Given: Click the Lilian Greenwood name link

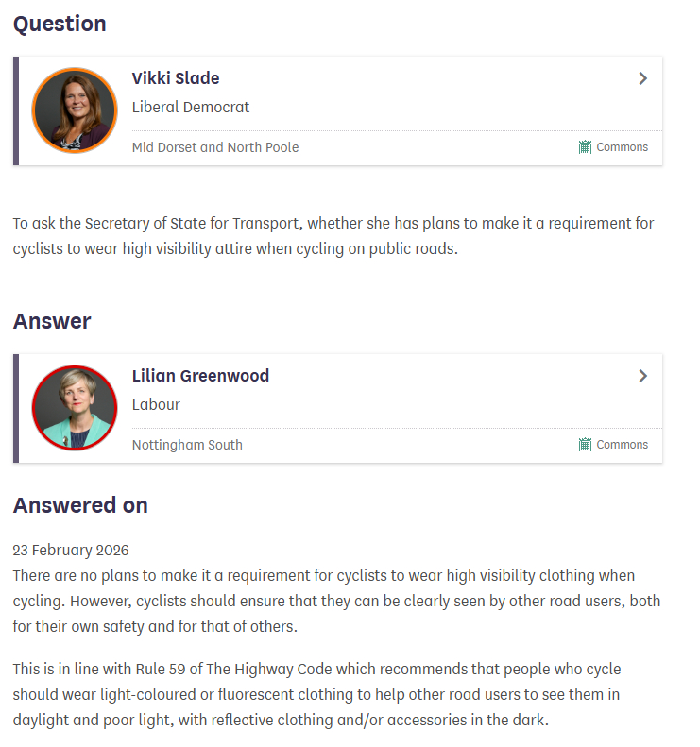Looking at the screenshot, I should coord(200,376).
